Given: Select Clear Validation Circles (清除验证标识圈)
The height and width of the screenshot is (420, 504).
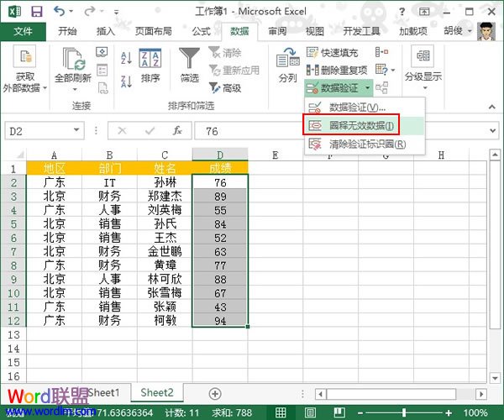Looking at the screenshot, I should tap(365, 144).
